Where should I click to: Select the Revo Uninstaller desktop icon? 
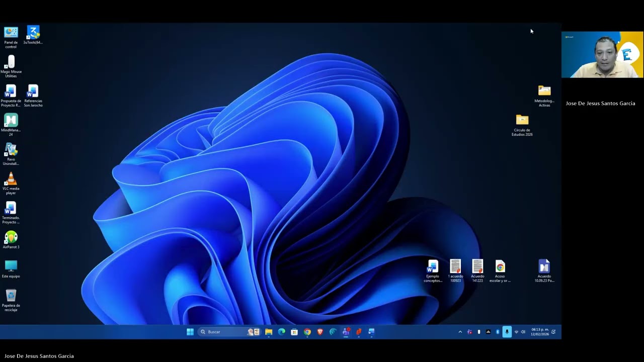point(11,154)
